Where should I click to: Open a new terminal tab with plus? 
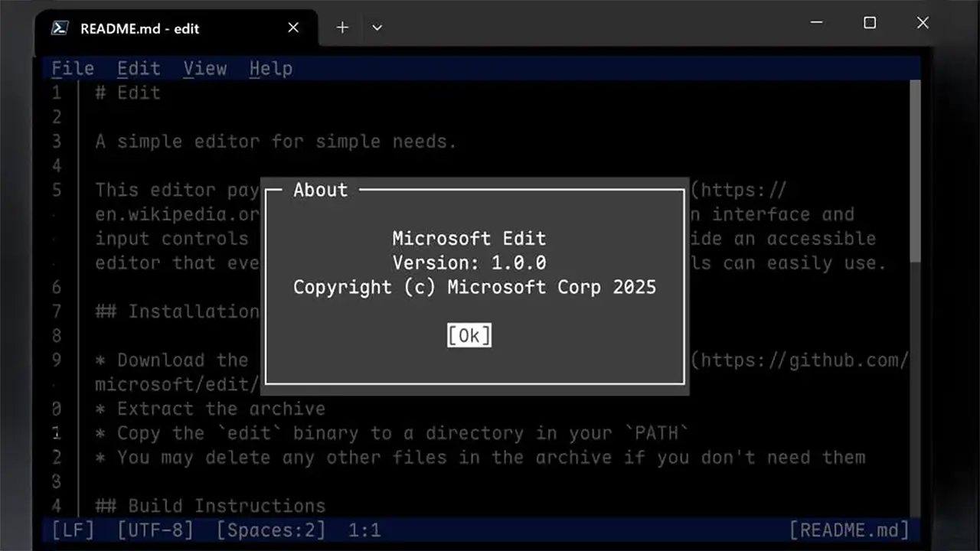tap(342, 28)
